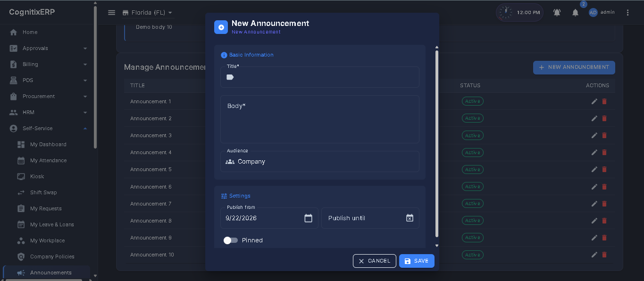Toggle the Pinned switch
This screenshot has width=644, height=281.
(x=231, y=240)
